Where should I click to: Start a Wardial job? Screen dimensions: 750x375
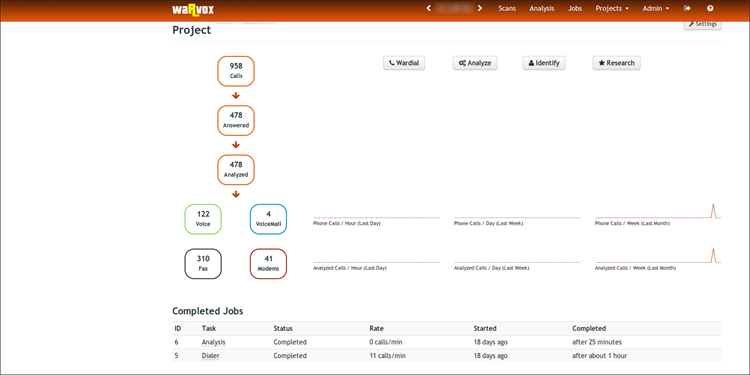point(404,63)
